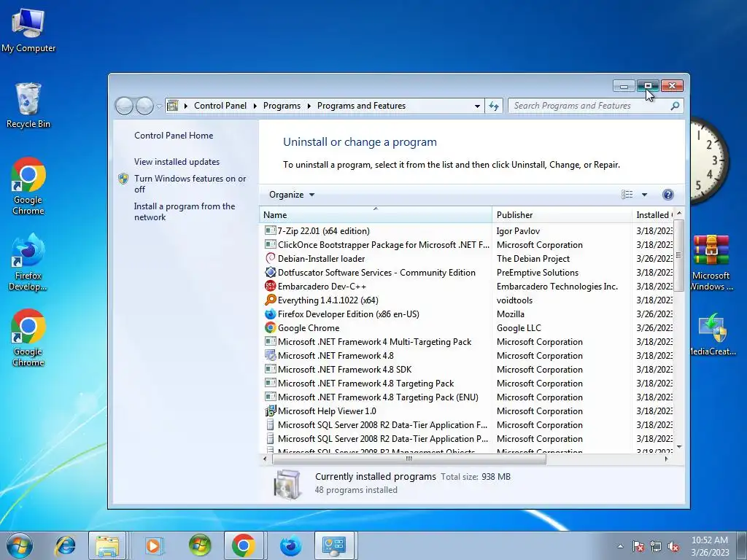Open the help question mark icon
This screenshot has height=560, width=747.
coord(668,194)
